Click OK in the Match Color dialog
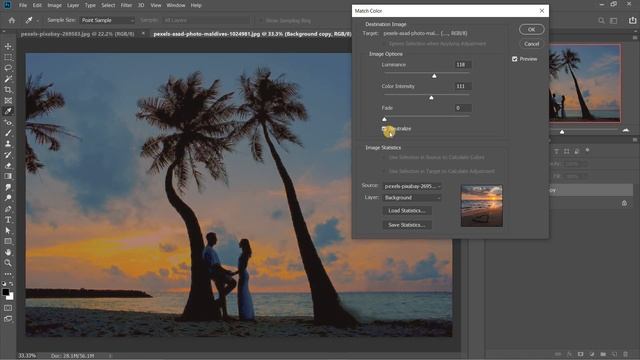640x360 pixels. [x=531, y=29]
